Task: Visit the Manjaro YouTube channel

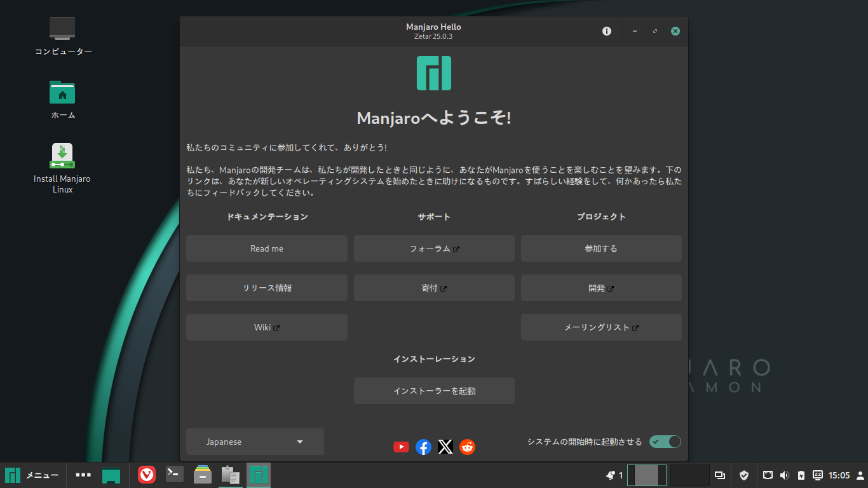Action: [401, 447]
